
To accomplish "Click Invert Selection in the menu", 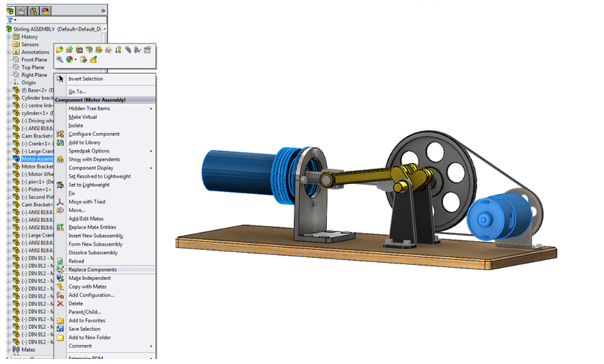I will (85, 79).
